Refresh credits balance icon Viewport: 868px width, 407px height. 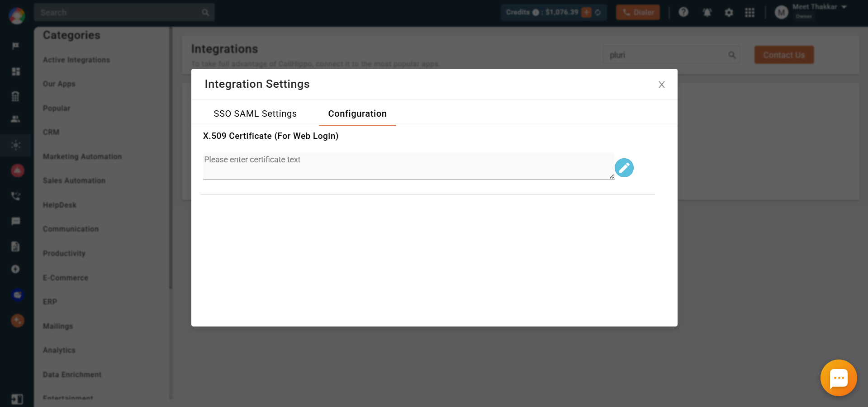point(598,12)
